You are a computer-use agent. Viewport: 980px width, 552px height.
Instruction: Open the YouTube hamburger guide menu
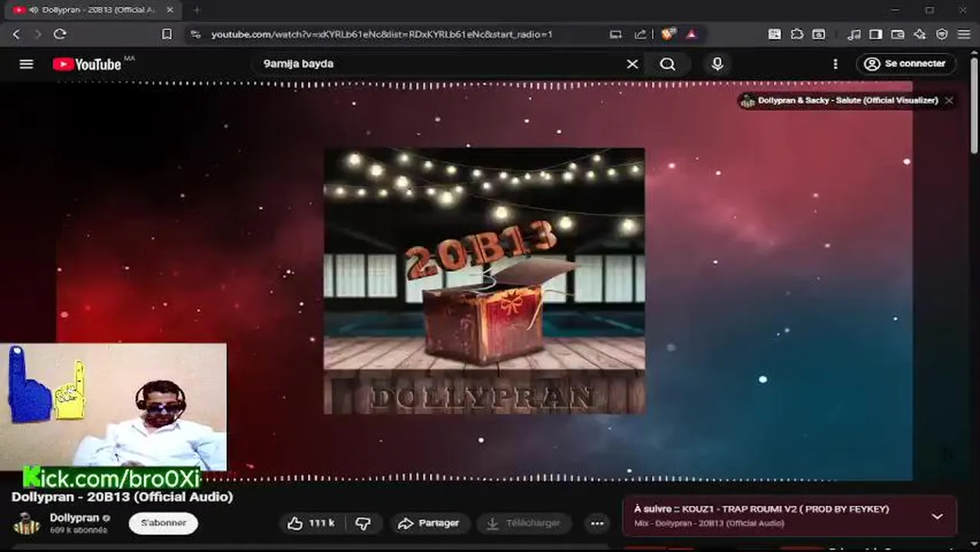26,64
